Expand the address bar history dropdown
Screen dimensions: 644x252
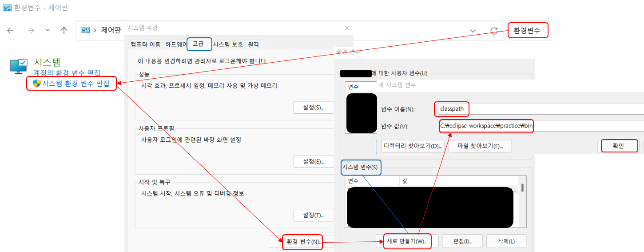point(473,31)
